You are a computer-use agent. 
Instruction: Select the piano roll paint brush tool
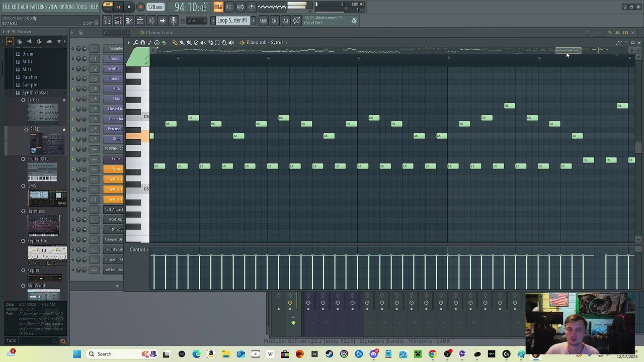[x=182, y=43]
